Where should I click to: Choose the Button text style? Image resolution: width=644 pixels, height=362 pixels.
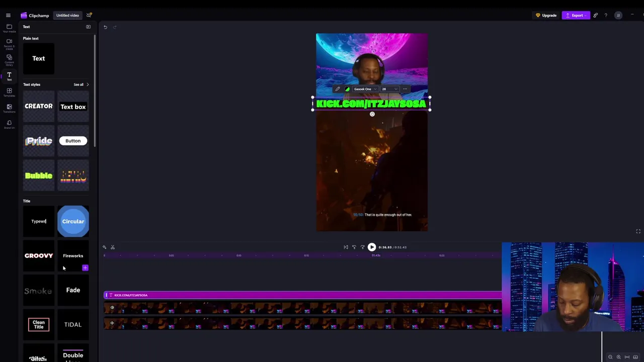(x=73, y=141)
